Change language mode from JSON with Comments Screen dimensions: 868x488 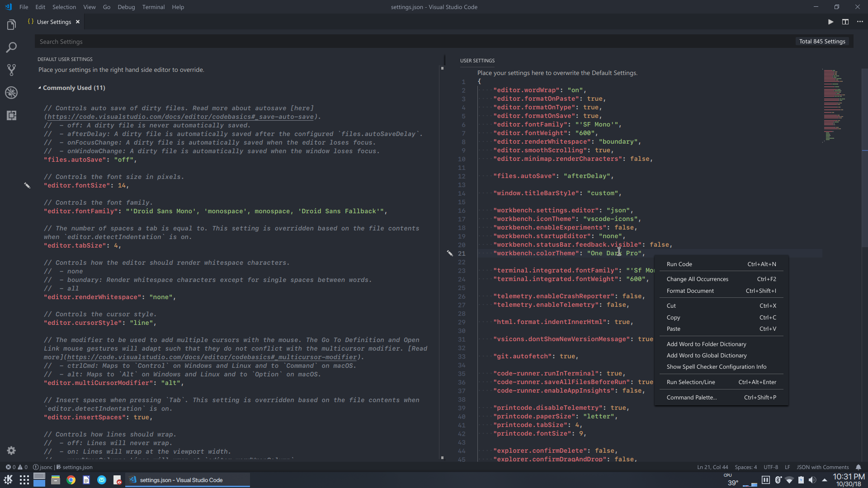point(823,467)
